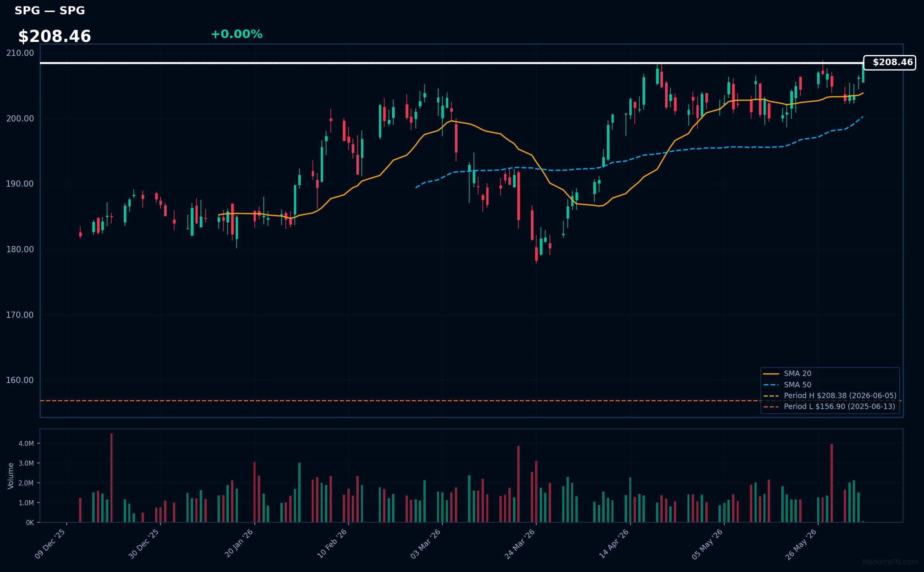Click the 03 Mar '26 date label
This screenshot has width=924, height=572.
coord(426,544)
